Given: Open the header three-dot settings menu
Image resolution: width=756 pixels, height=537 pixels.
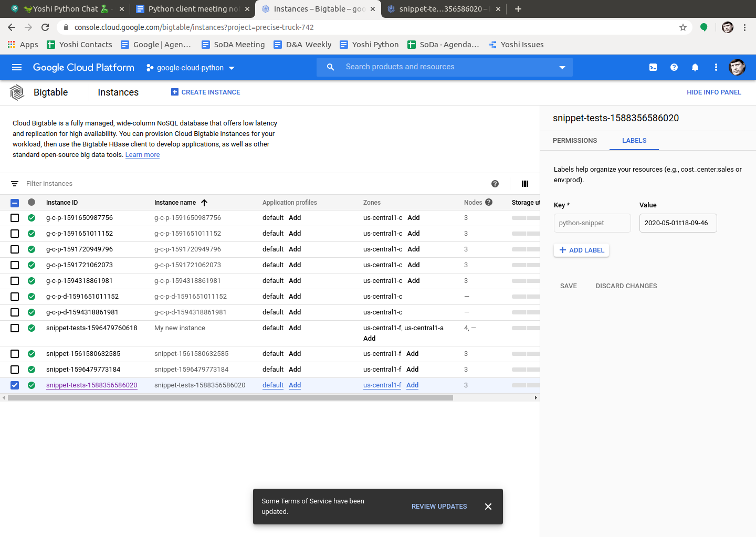Looking at the screenshot, I should tap(716, 67).
